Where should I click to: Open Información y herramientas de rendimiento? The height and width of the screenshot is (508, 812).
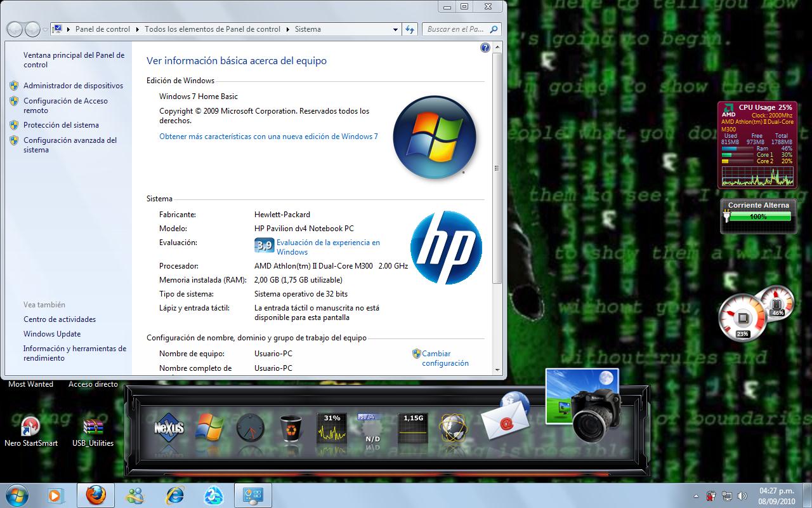pos(75,353)
